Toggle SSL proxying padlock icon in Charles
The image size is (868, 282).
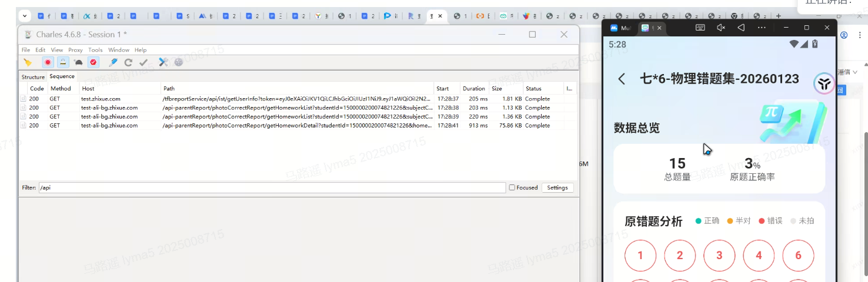63,62
